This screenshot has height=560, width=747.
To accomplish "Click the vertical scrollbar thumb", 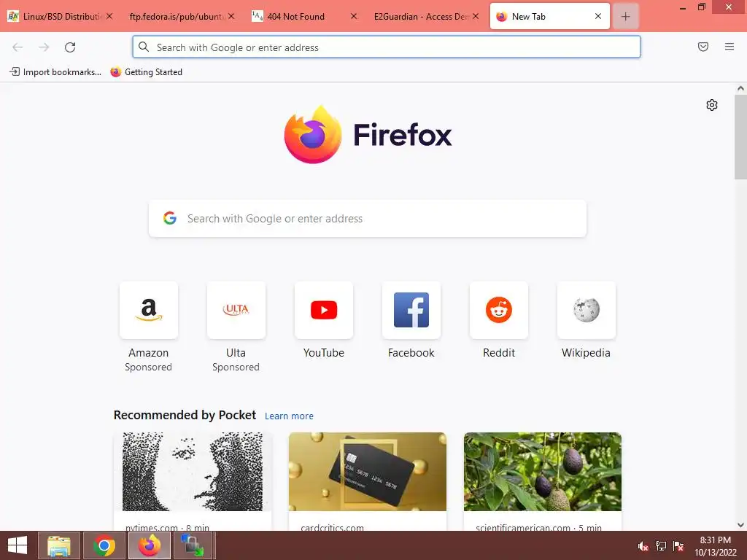I will [x=740, y=137].
